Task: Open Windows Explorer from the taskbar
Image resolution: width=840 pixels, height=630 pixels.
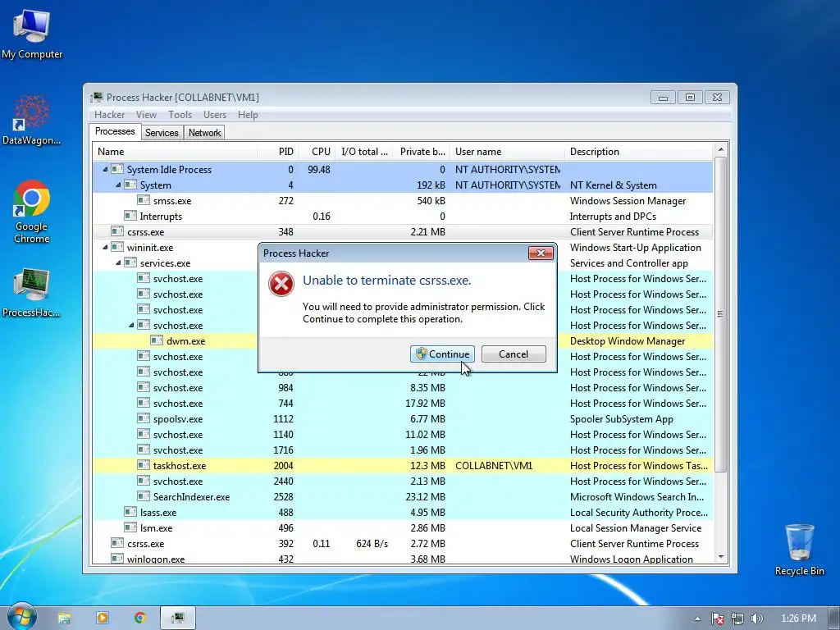Action: coord(64,619)
